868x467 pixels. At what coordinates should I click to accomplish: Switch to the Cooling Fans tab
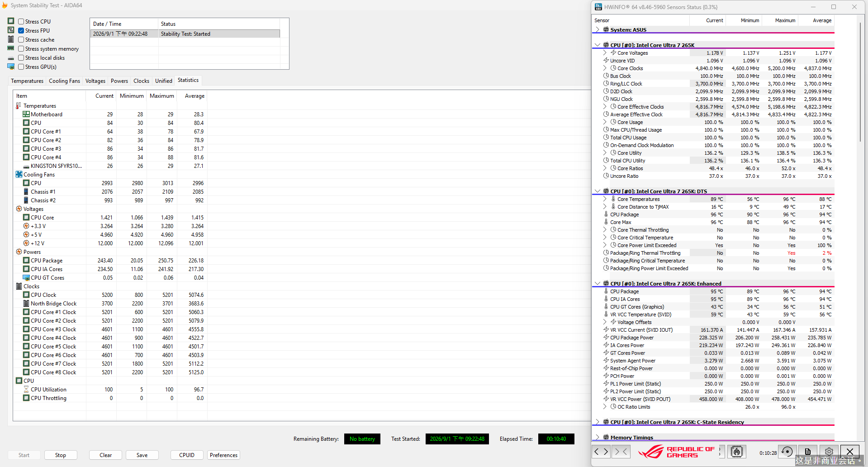click(64, 81)
